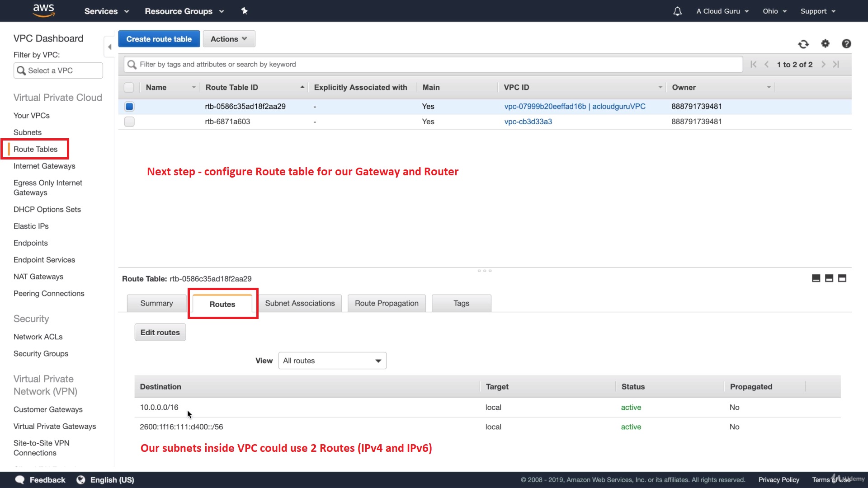Maximize the bottom details pane icon
The image size is (868, 488).
coord(842,278)
